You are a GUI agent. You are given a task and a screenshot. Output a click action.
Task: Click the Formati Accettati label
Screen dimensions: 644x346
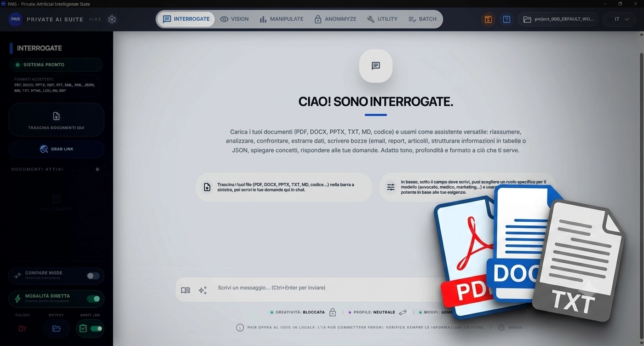(34, 80)
